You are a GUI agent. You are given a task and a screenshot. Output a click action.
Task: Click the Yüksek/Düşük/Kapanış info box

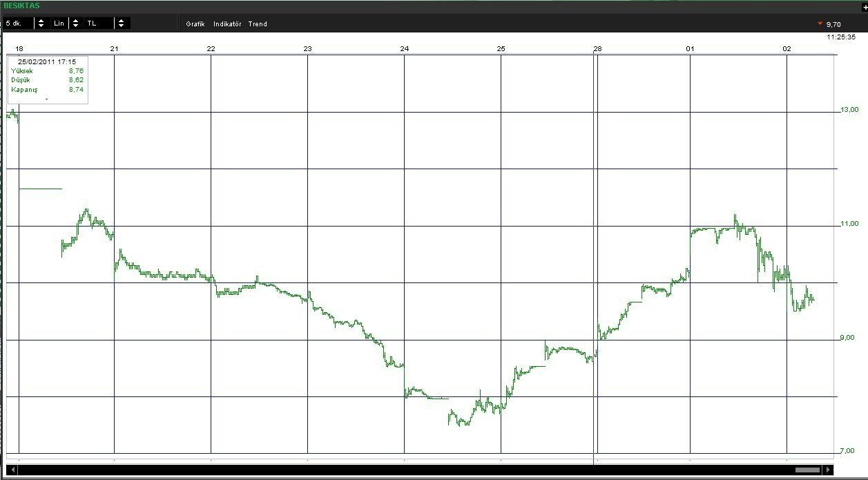tap(48, 80)
